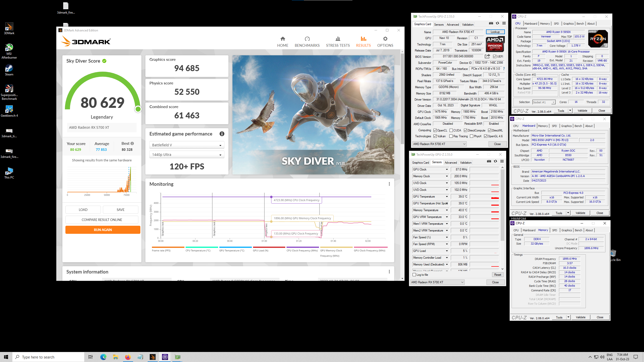Switch to the Bench tab in CPU-Z CPU window

(580, 24)
